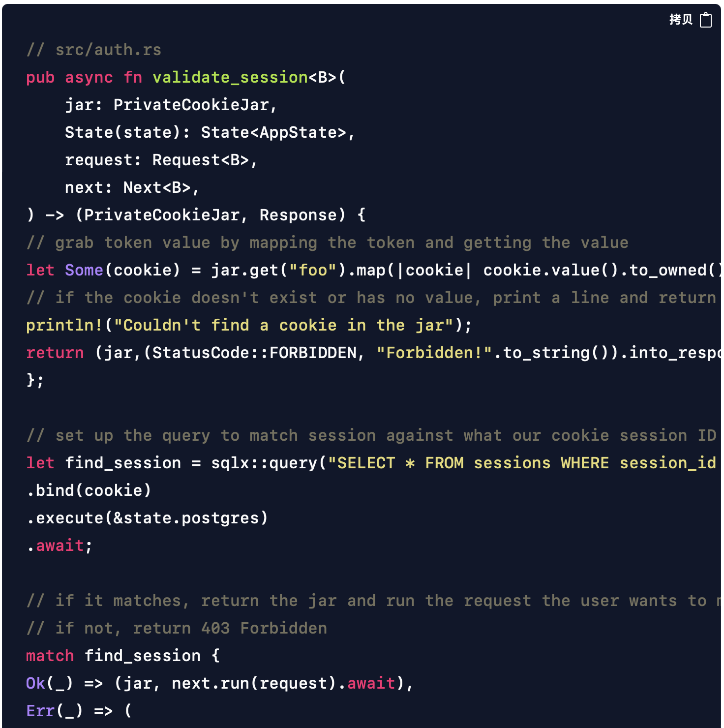Click the validate_session function name
Screen dimensions: 724x728
(230, 77)
